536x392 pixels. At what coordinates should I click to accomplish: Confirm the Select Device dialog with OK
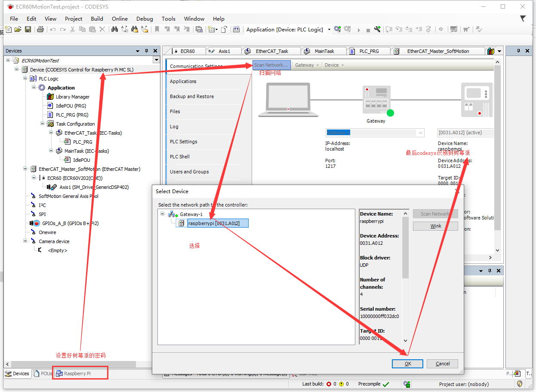[407, 364]
